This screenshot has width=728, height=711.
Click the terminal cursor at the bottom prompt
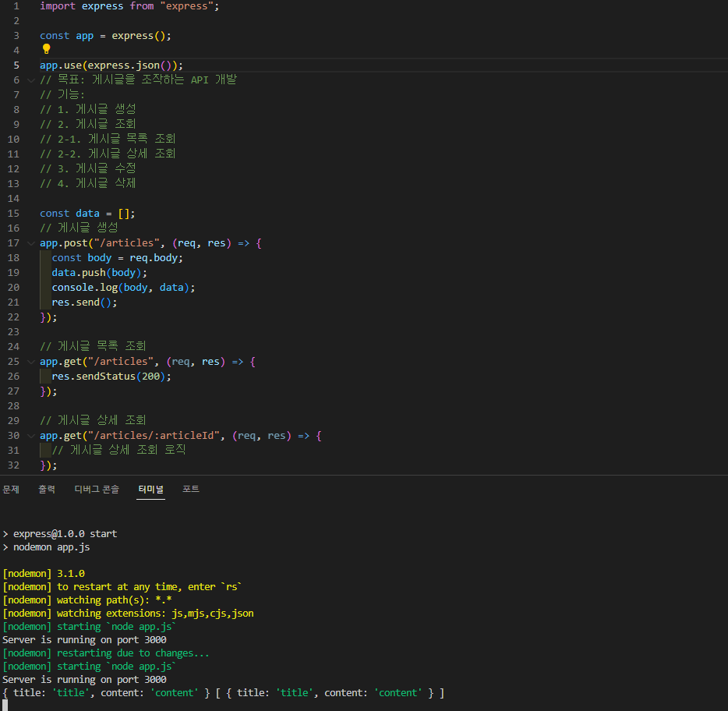(x=5, y=706)
